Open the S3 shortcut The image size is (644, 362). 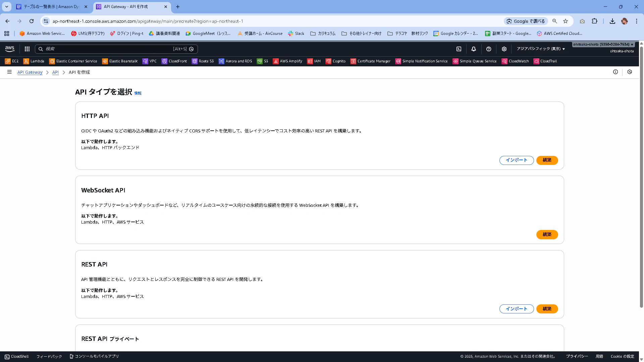(x=262, y=61)
